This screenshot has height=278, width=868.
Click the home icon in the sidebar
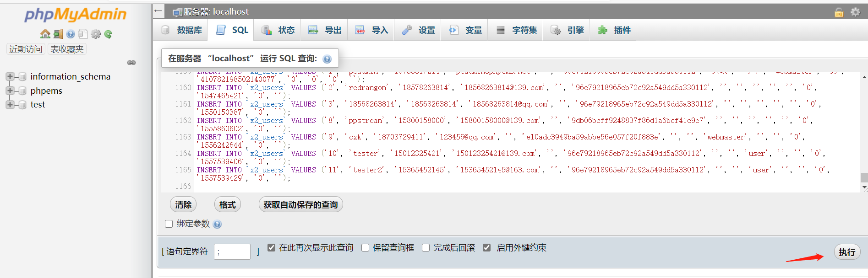point(45,34)
